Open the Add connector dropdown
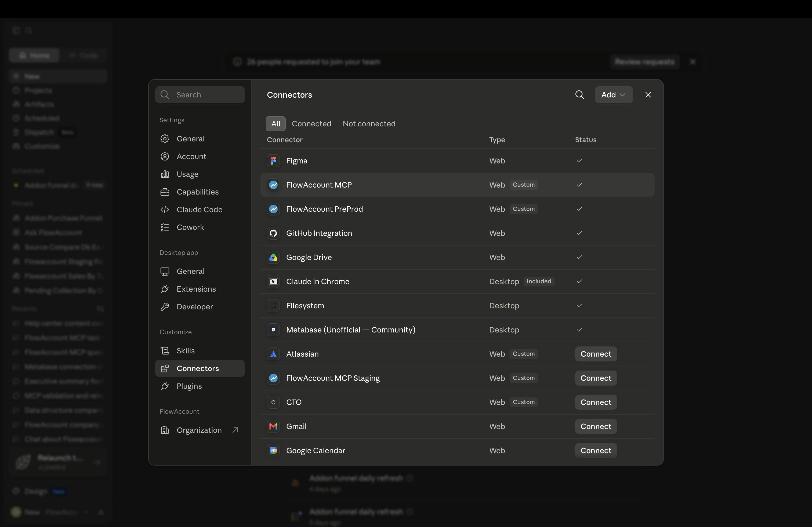This screenshot has height=527, width=812. coord(614,95)
